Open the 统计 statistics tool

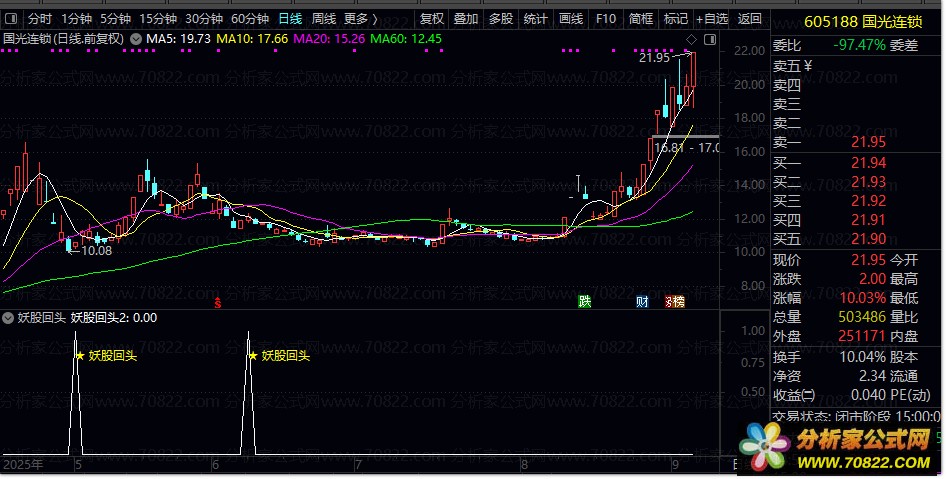click(535, 19)
